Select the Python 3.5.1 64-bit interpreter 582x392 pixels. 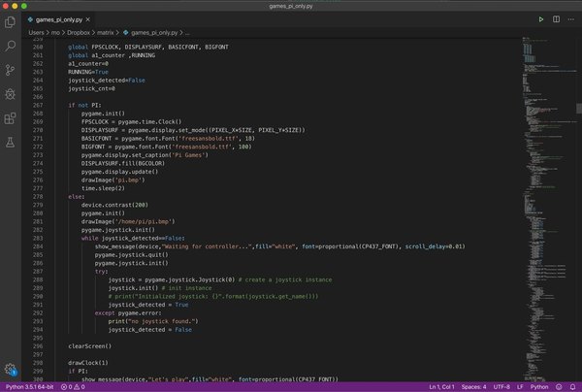(30, 387)
